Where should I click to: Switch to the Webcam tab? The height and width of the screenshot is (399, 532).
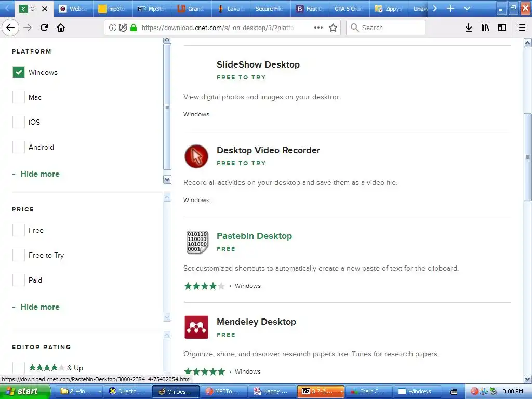[73, 9]
